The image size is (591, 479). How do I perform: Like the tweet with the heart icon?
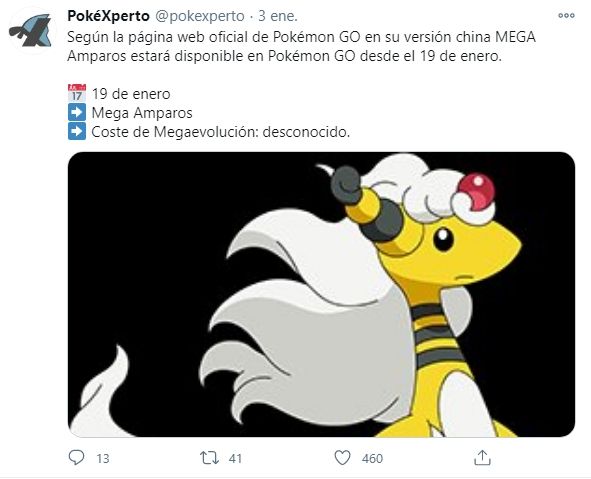343,458
